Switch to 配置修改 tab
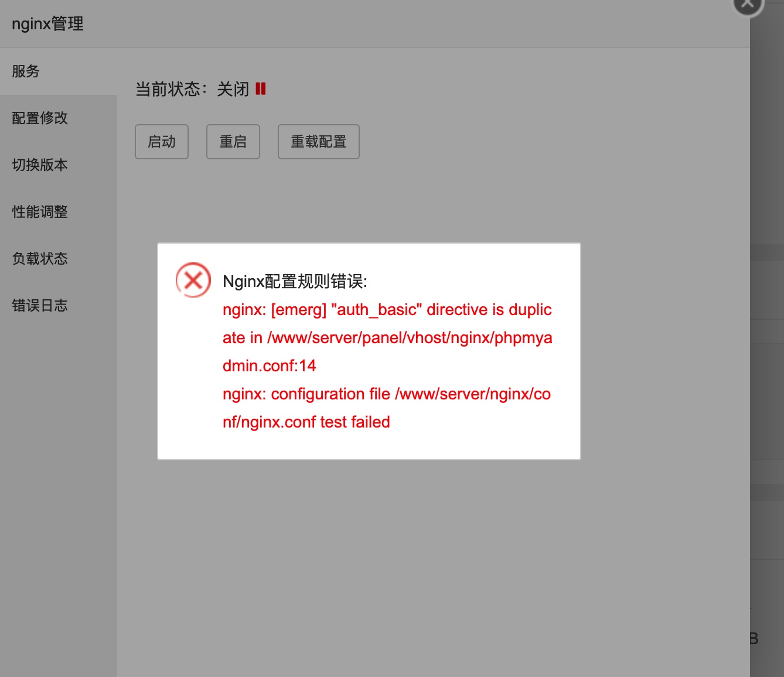 (59, 118)
